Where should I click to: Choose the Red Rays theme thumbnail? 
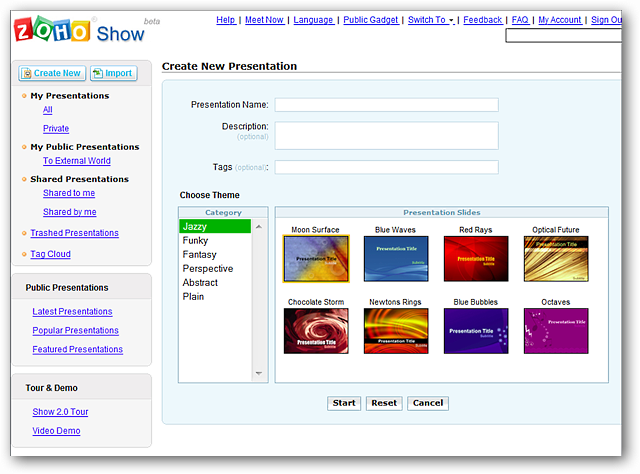[x=476, y=258]
